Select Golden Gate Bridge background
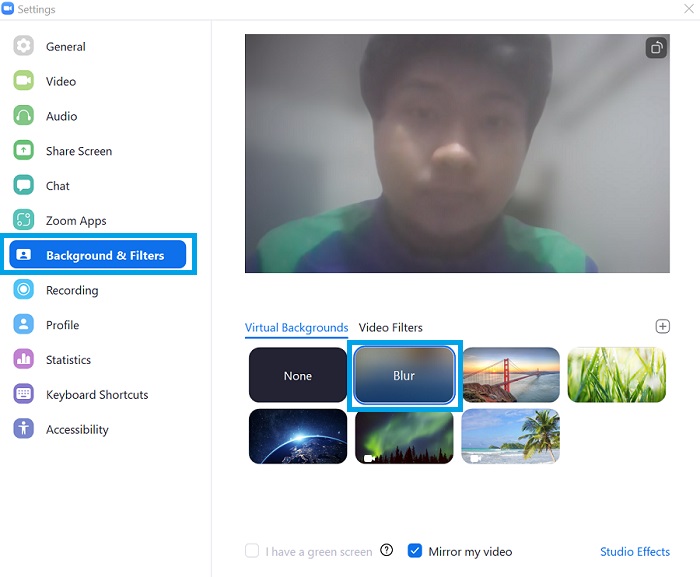700x577 pixels. tap(511, 375)
